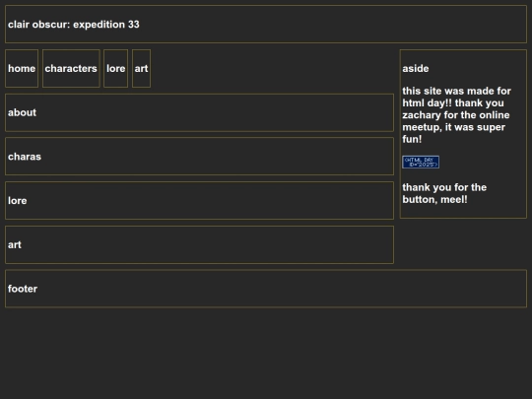Click the 'thank you for the button, meel!' text
Image resolution: width=532 pixels, height=399 pixels.
[x=444, y=193]
